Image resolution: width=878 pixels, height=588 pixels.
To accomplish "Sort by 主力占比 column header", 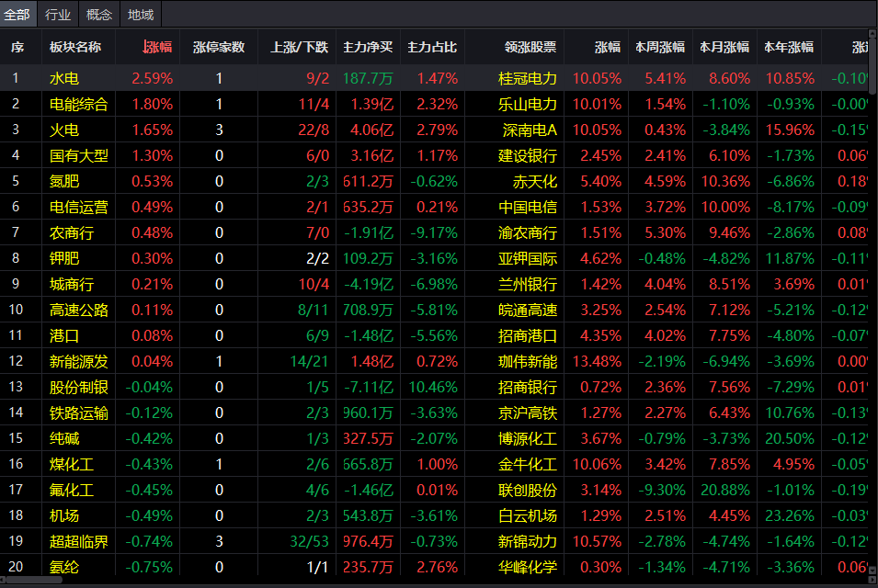I will [432, 47].
